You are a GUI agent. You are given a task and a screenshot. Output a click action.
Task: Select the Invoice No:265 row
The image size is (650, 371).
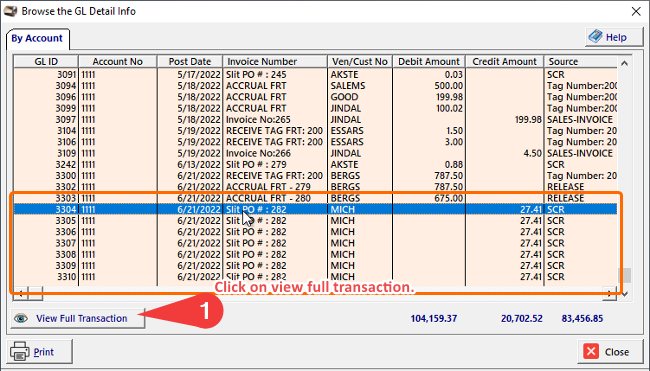[x=315, y=119]
